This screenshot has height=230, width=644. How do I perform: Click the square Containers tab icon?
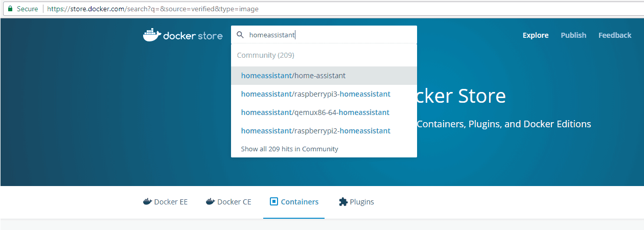273,202
